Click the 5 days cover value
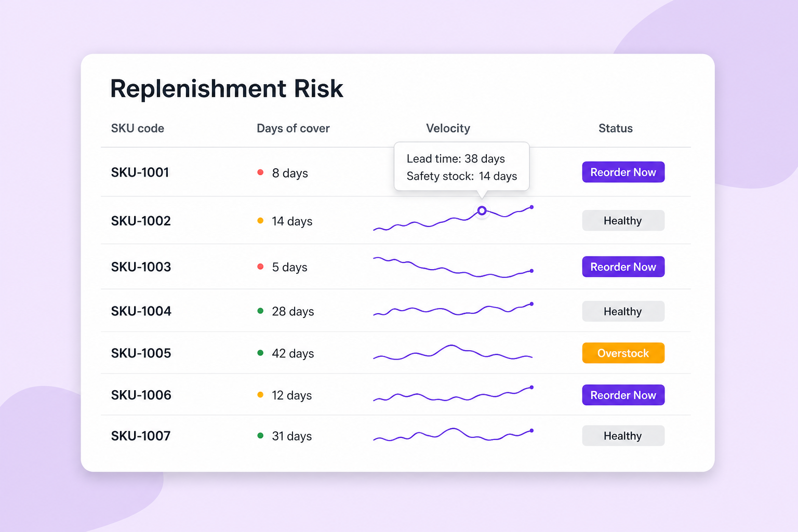 pyautogui.click(x=289, y=267)
